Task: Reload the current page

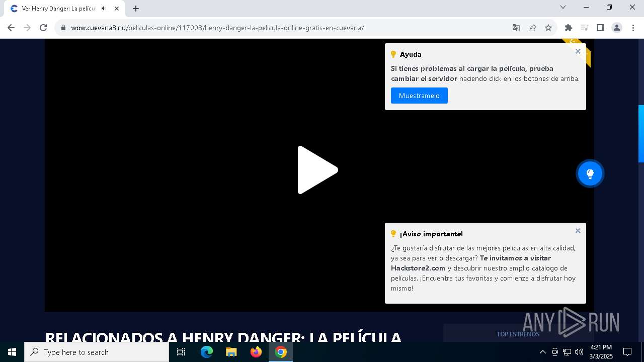Action: 43,28
